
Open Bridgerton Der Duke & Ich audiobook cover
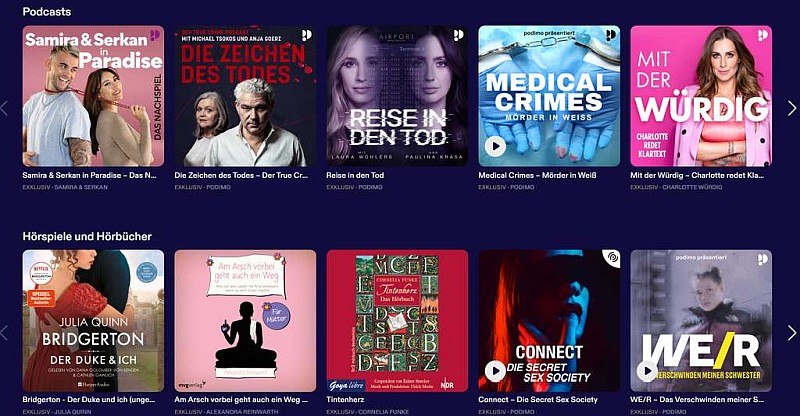[93, 321]
